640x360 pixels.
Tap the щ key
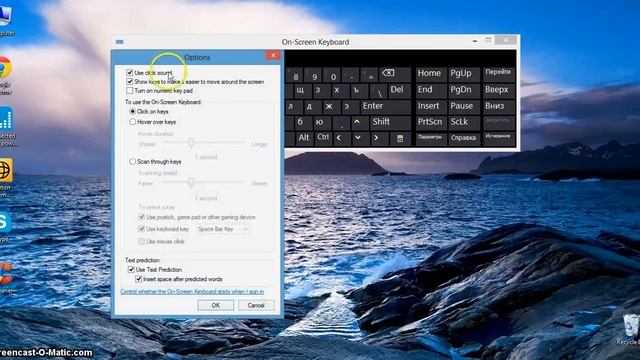pyautogui.click(x=300, y=90)
